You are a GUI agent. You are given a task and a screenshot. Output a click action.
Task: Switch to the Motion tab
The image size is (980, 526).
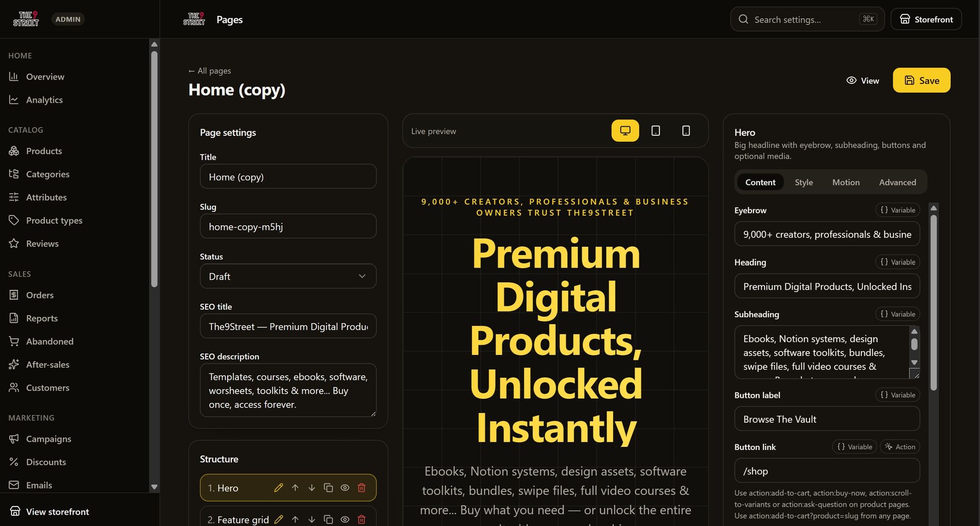(846, 182)
